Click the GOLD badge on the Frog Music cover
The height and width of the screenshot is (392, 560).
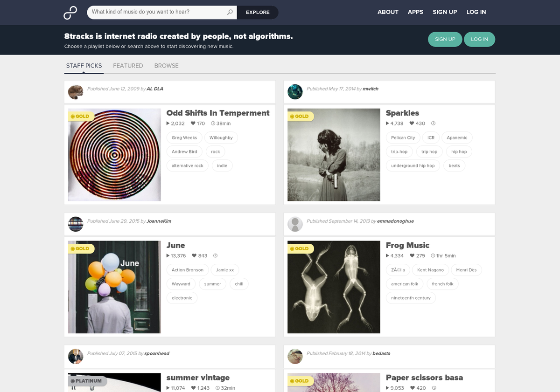pyautogui.click(x=300, y=248)
